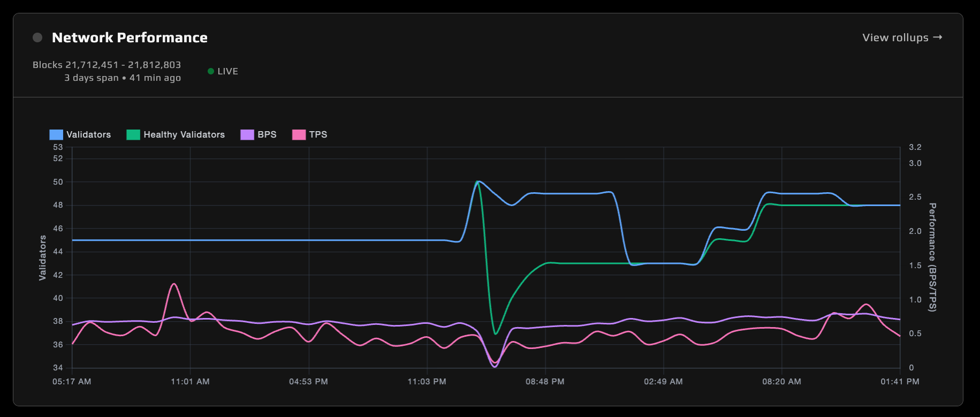Screen dimensions: 980x417
Task: Click the arrow icon after View rollups
Action: click(937, 37)
